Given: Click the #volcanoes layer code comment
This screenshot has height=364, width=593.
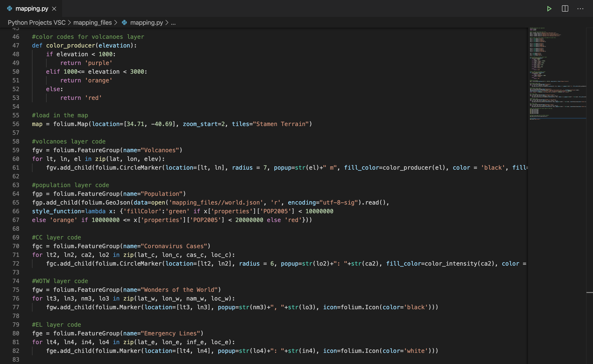Looking at the screenshot, I should [x=69, y=142].
